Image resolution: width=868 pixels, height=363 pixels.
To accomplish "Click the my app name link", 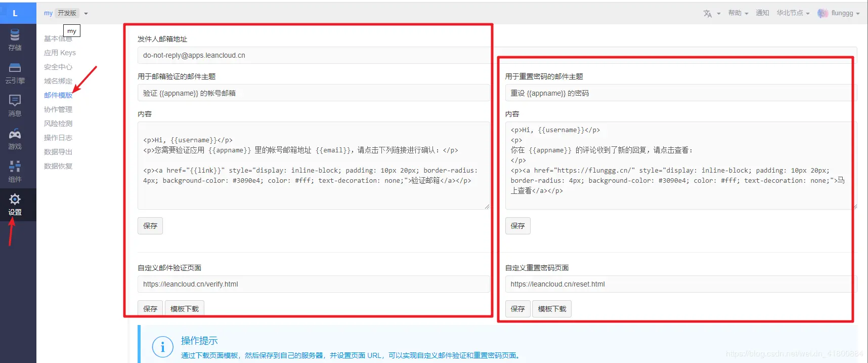I will coord(48,13).
